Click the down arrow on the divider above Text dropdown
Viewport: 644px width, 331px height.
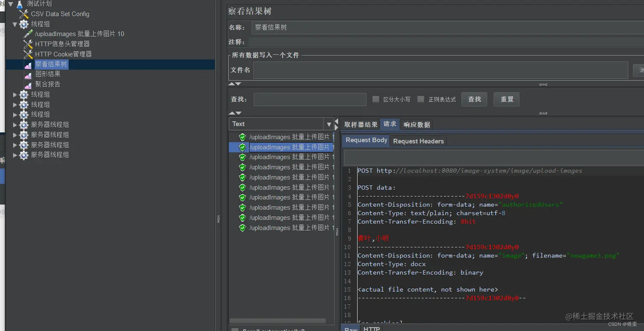(238, 113)
